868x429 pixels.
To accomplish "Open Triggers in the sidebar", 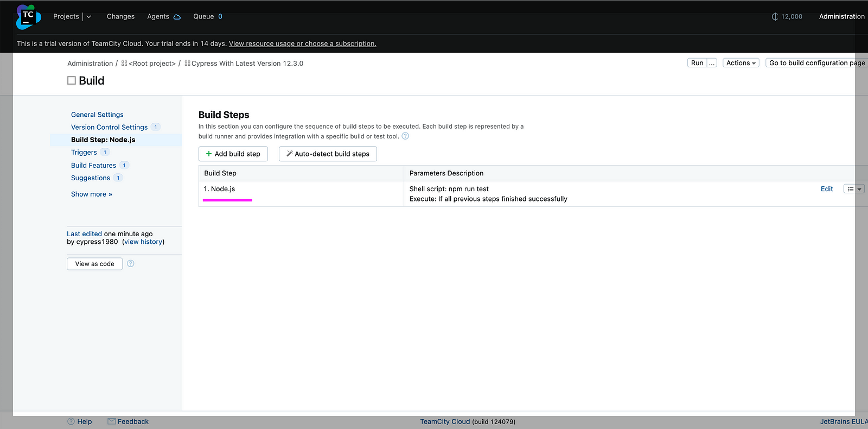I will [x=84, y=153].
